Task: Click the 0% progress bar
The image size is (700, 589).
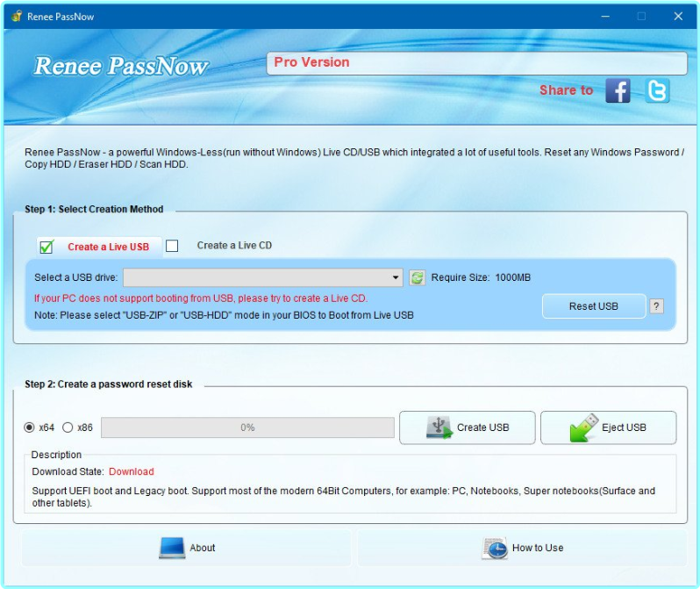Action: coord(247,427)
